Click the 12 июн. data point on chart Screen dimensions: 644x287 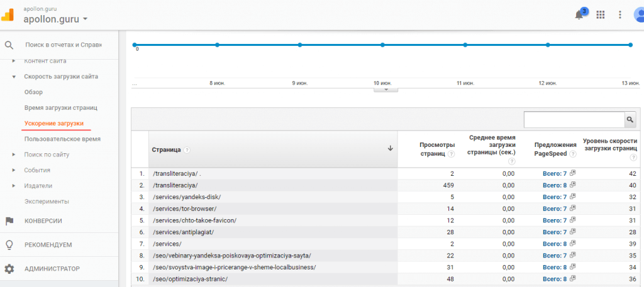tap(548, 45)
